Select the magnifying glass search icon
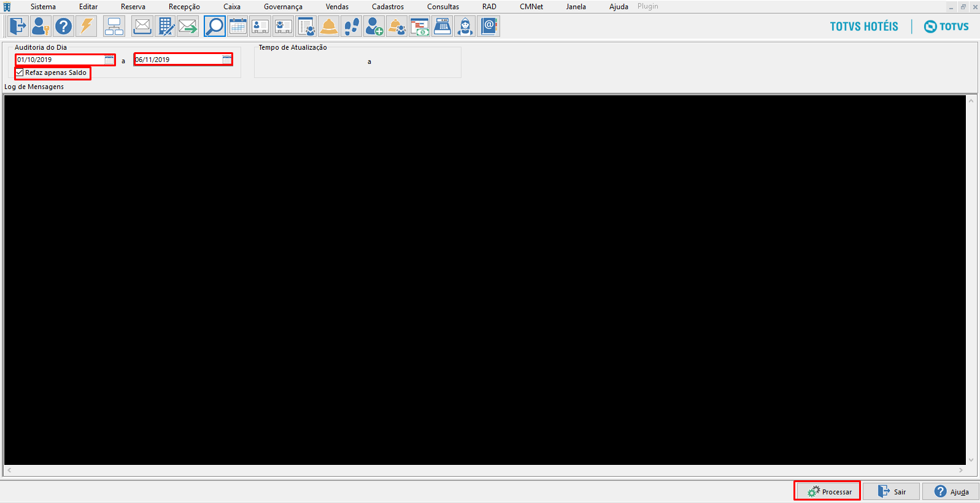This screenshot has width=980, height=503. click(x=215, y=26)
